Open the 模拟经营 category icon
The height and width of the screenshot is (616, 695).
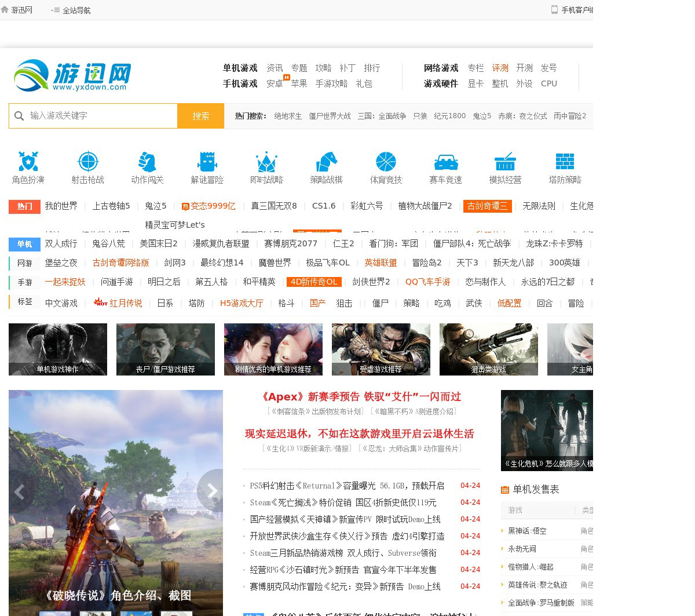coord(505,162)
